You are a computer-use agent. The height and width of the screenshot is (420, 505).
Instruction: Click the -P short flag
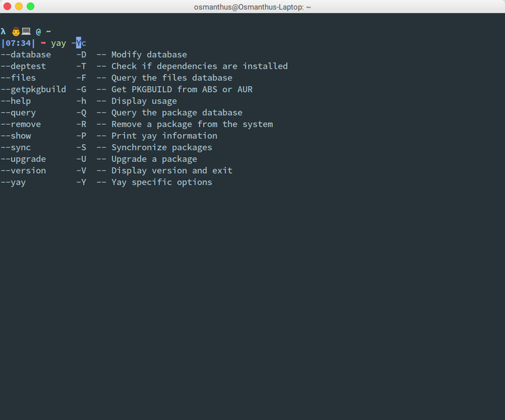click(x=81, y=136)
